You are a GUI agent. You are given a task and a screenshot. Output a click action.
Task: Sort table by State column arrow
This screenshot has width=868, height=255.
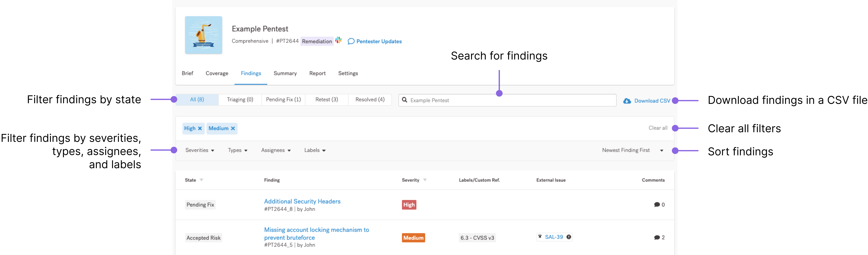202,180
